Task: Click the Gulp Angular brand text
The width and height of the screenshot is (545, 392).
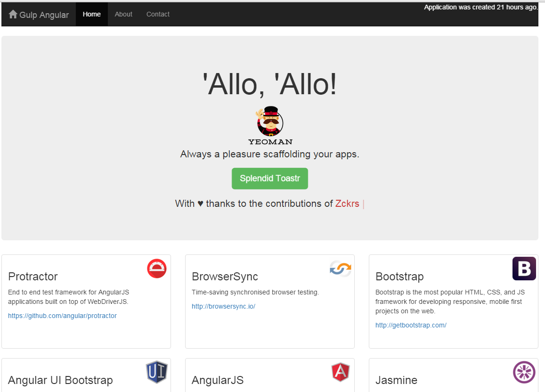Action: click(x=44, y=15)
